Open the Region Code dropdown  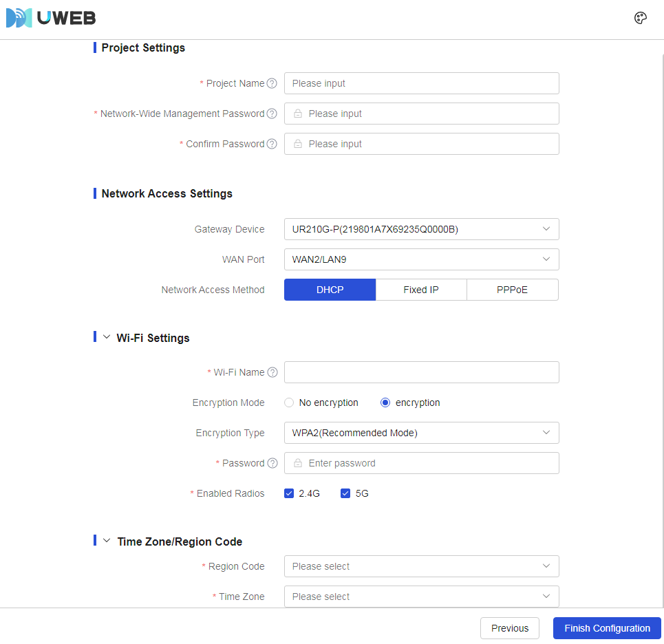tap(421, 566)
